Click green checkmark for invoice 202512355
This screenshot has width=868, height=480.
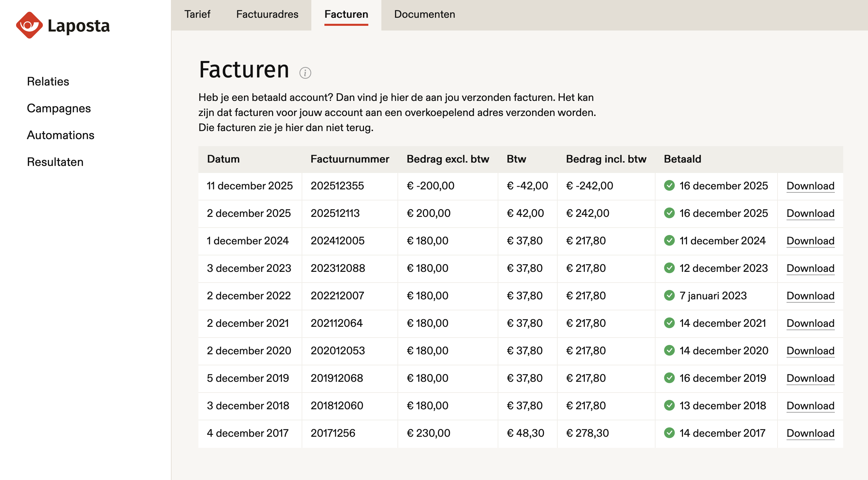click(x=669, y=185)
